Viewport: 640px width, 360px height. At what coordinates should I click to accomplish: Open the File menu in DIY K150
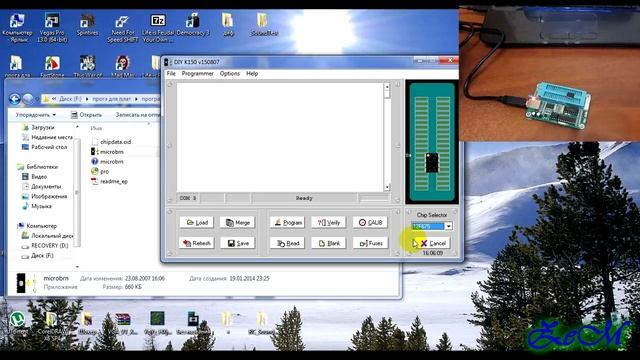click(171, 73)
